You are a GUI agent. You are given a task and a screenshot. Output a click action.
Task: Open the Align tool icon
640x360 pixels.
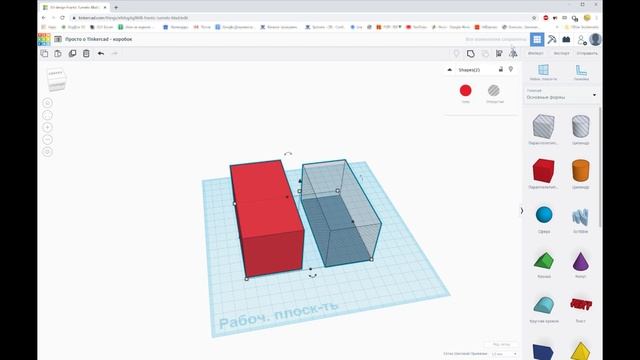pyautogui.click(x=499, y=53)
